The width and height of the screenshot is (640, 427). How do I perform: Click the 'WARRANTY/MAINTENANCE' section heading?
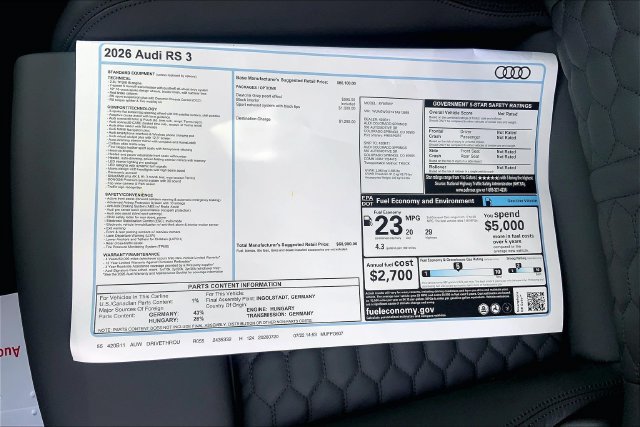pos(131,254)
